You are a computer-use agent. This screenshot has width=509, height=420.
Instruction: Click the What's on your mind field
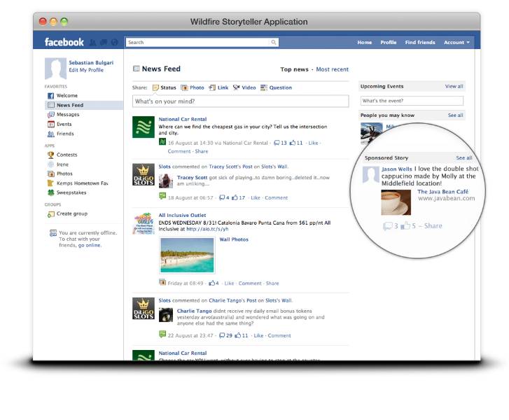click(x=240, y=101)
